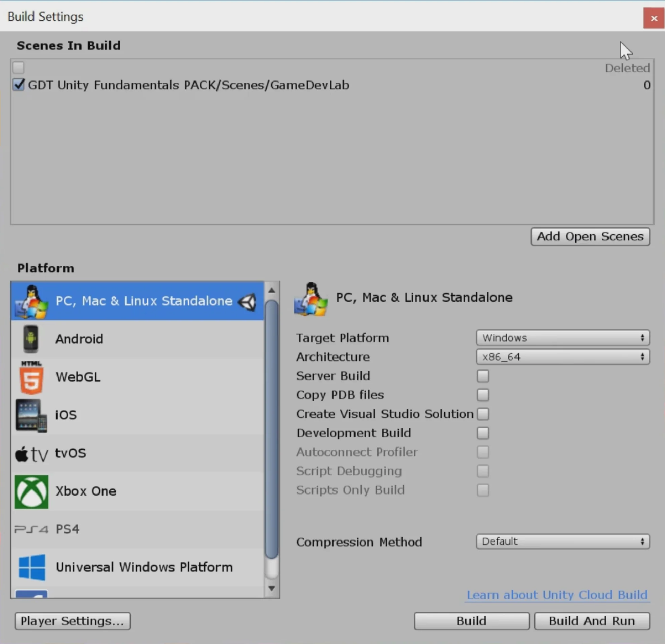This screenshot has height=644, width=665.
Task: Click the Build button
Action: pos(472,621)
